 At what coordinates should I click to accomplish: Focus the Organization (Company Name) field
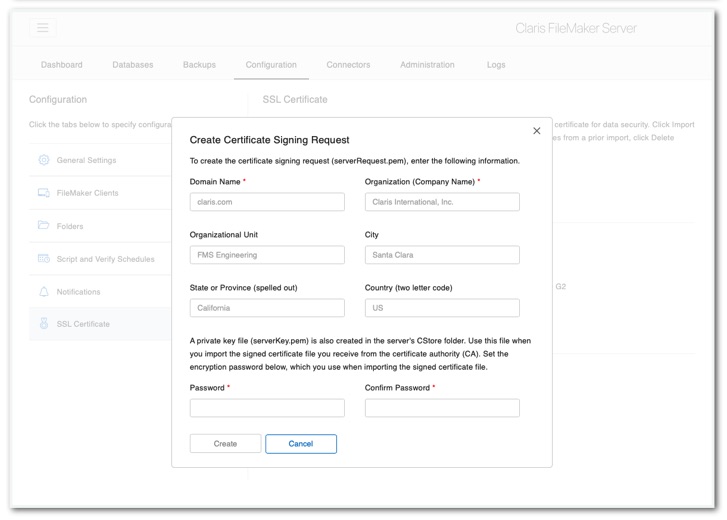pos(442,202)
